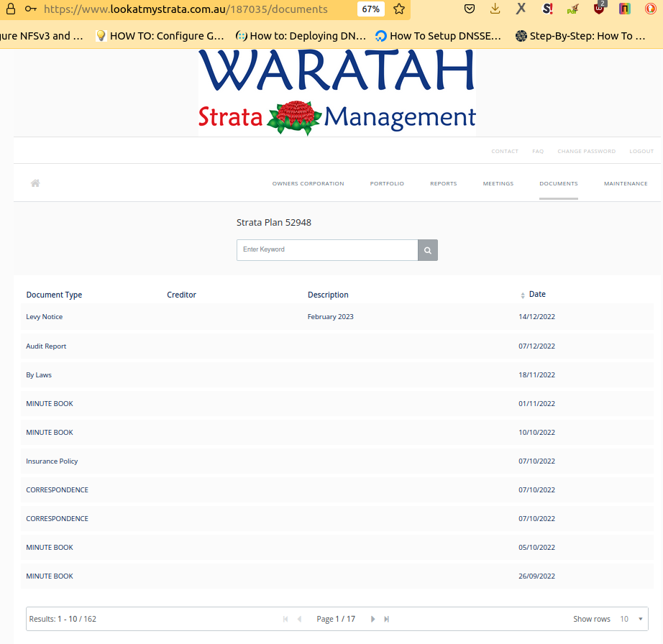Click the date 14/12/2022
The image size is (663, 644).
click(x=537, y=317)
